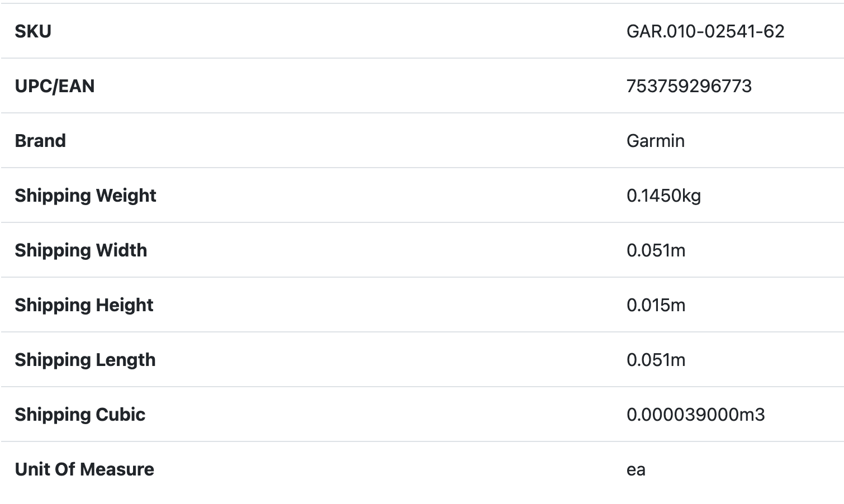Select the 0.1450kg weight value
The height and width of the screenshot is (504, 844).
(x=663, y=196)
